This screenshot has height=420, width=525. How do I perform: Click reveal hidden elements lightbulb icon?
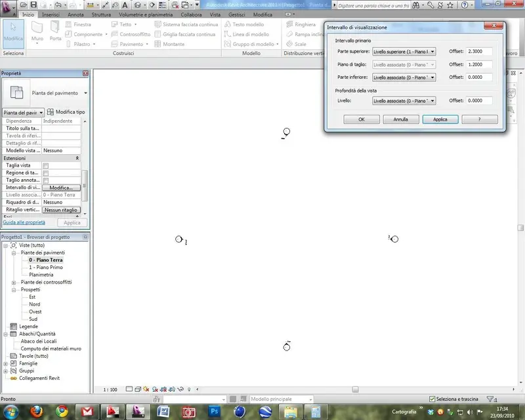(189, 389)
